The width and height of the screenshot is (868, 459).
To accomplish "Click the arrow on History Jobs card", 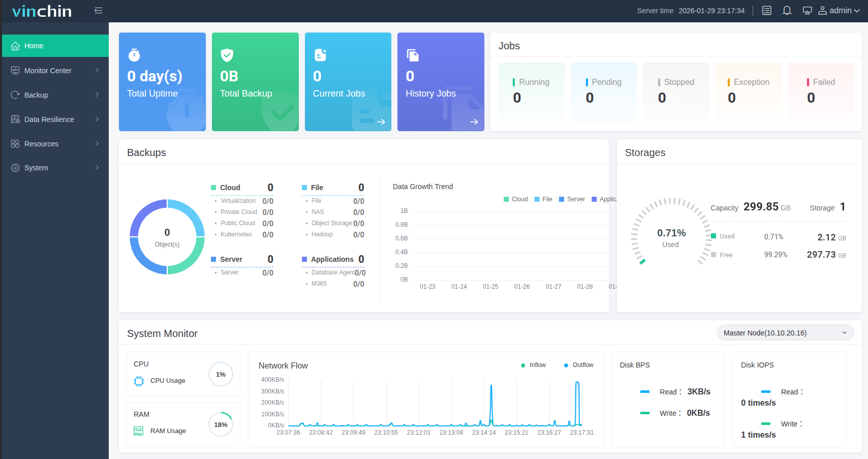I will coord(474,122).
